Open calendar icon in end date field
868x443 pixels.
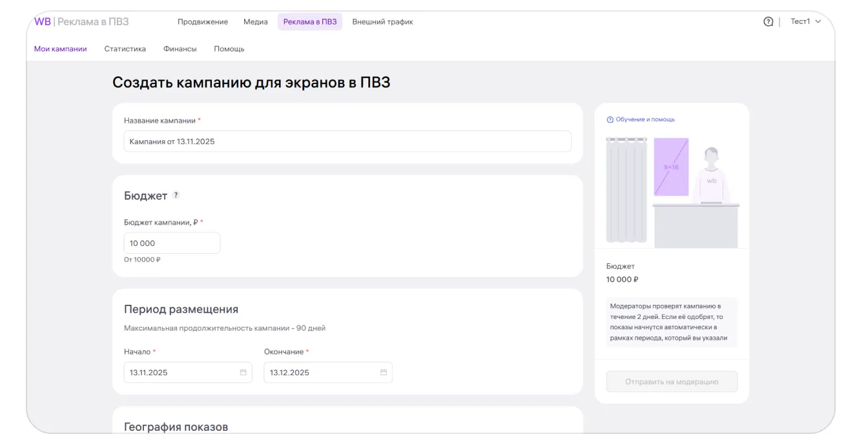[x=383, y=373]
